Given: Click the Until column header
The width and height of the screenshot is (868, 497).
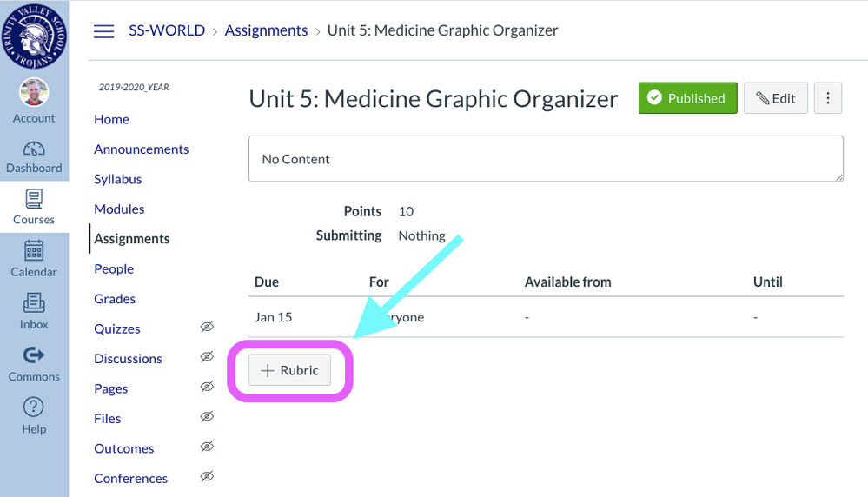Looking at the screenshot, I should click(x=767, y=282).
